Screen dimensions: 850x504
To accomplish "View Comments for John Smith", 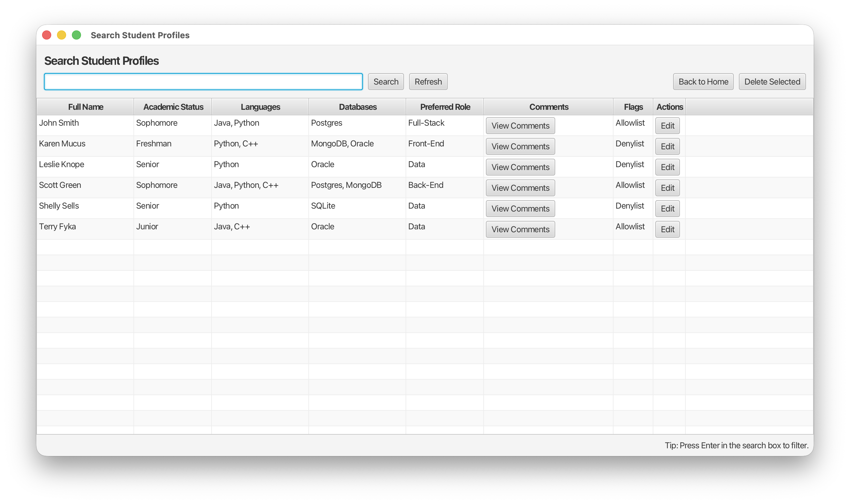I will coord(520,126).
